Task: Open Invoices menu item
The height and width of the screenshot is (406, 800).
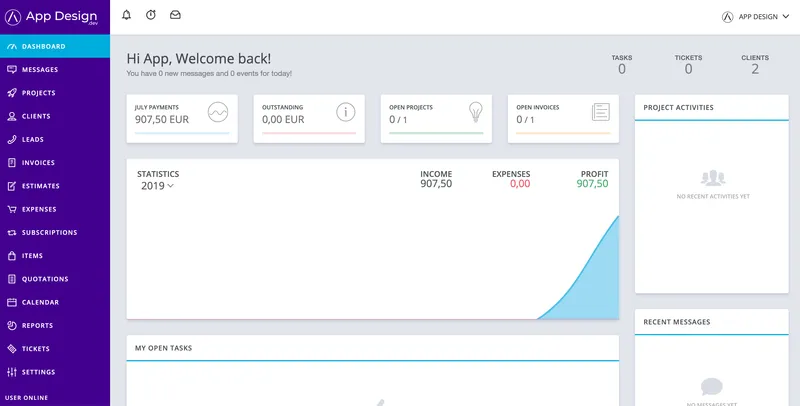Action: coord(55,163)
